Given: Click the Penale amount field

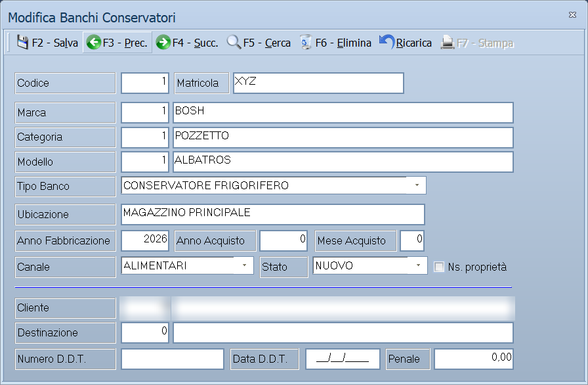Looking at the screenshot, I should coord(474,359).
